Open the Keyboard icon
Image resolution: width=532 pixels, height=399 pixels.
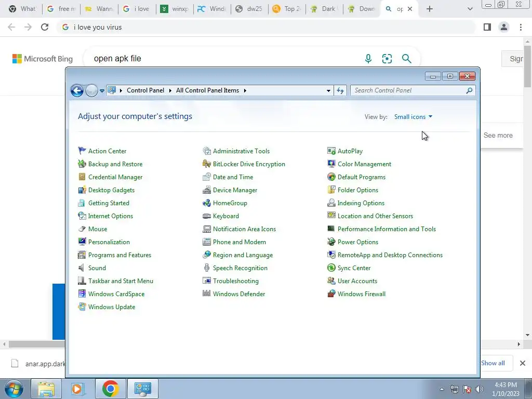click(207, 216)
